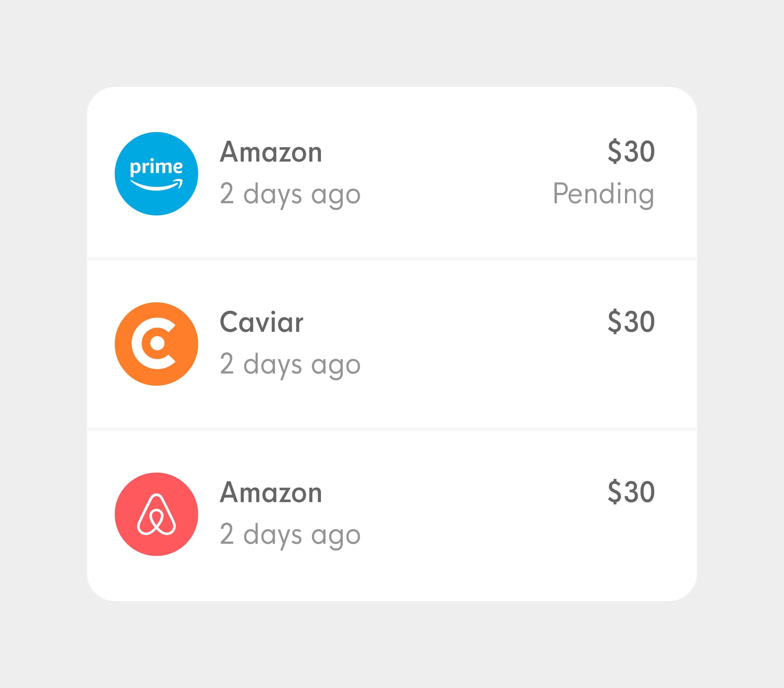Image resolution: width=784 pixels, height=688 pixels.
Task: Select the Caviar merchant name
Action: click(261, 322)
